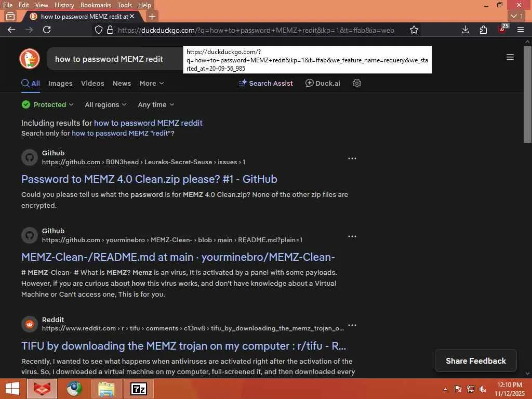Open TIFU by downloading the MEMZ trojan result
The height and width of the screenshot is (399, 532).
183,345
